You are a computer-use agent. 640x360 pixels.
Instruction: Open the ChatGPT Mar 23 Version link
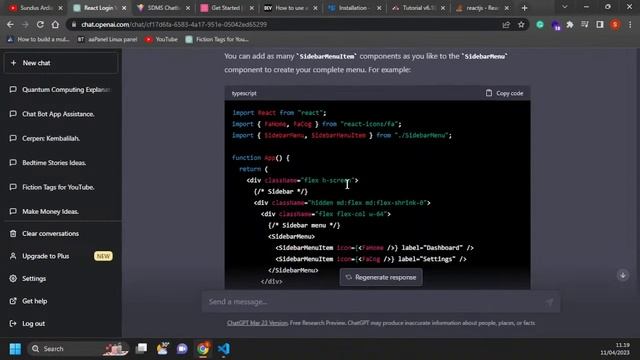pyautogui.click(x=257, y=323)
